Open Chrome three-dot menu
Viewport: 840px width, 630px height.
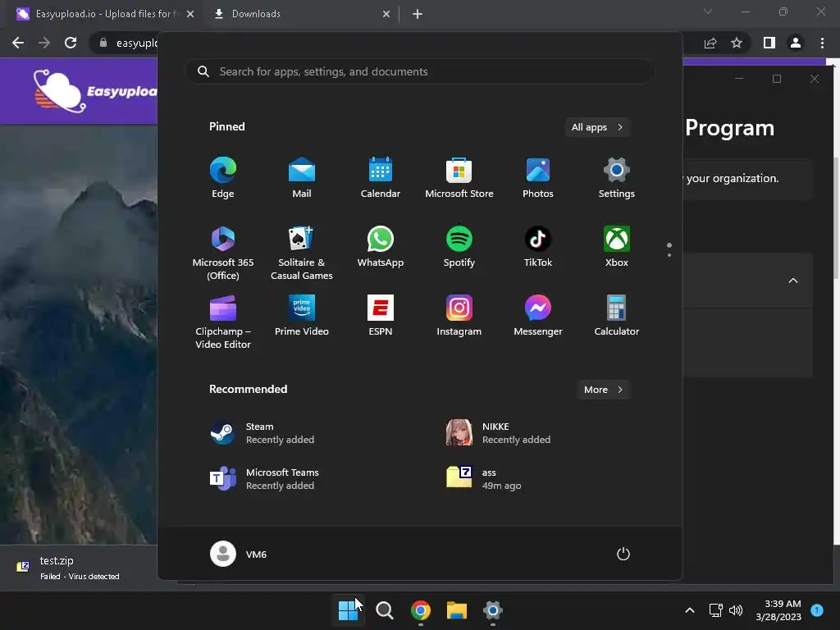click(x=822, y=43)
